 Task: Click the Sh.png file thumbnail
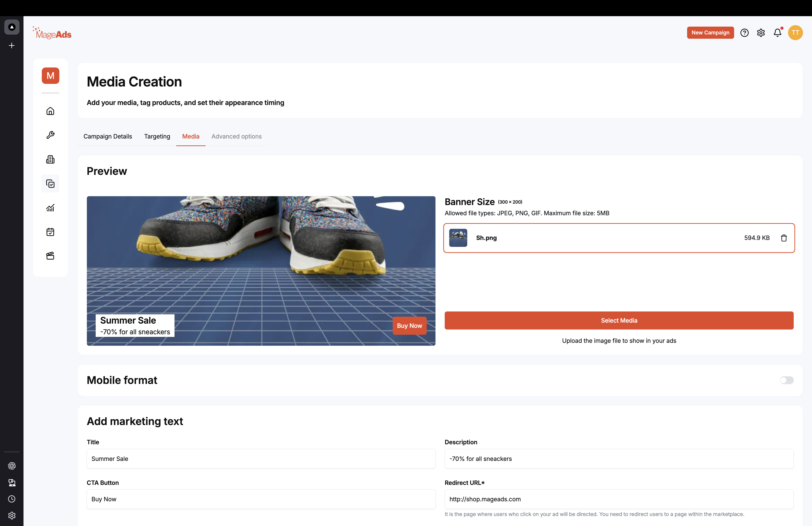pos(458,238)
